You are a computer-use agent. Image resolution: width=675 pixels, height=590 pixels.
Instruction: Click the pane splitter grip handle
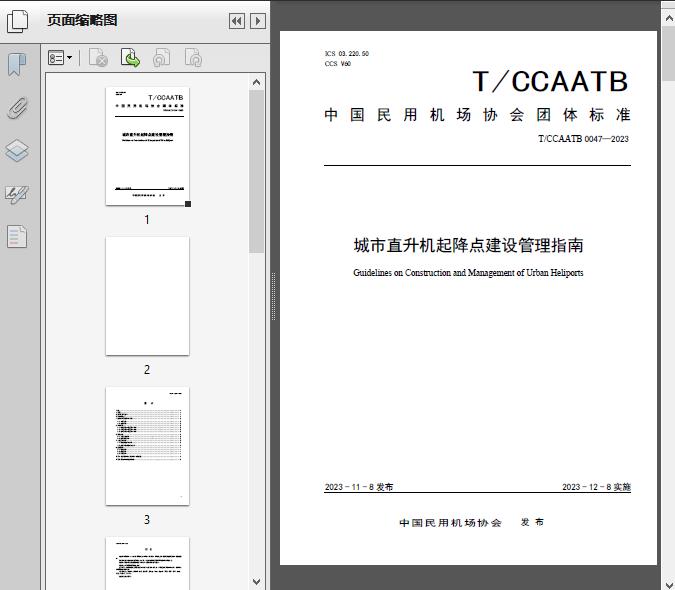point(273,296)
